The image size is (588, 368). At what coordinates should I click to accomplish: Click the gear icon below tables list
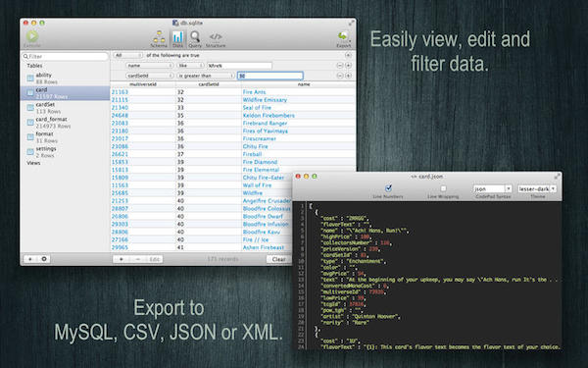point(44,259)
